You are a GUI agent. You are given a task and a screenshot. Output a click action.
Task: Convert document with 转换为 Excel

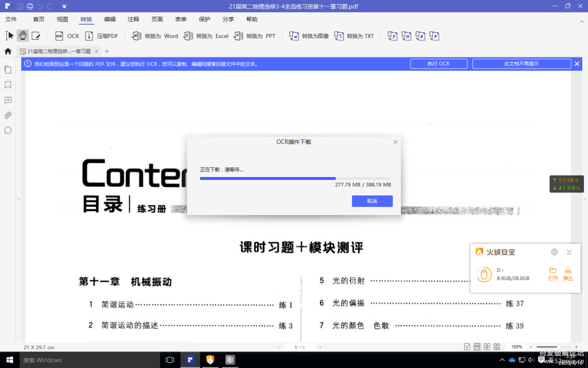point(206,36)
